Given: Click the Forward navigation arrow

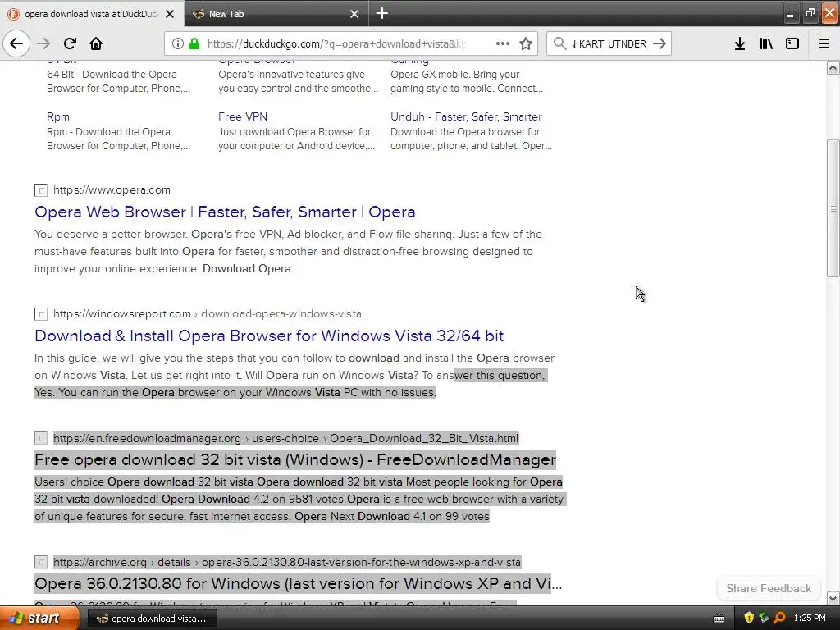Looking at the screenshot, I should point(43,43).
